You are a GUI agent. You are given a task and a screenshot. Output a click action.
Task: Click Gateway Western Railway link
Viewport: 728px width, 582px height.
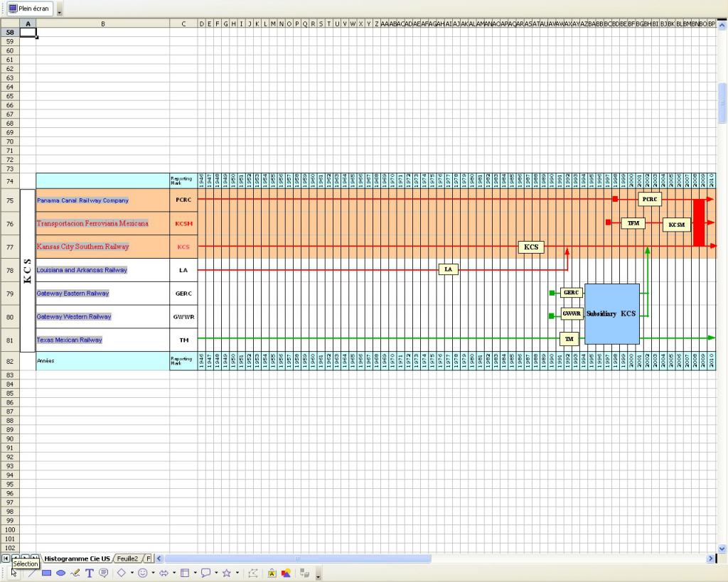74,316
